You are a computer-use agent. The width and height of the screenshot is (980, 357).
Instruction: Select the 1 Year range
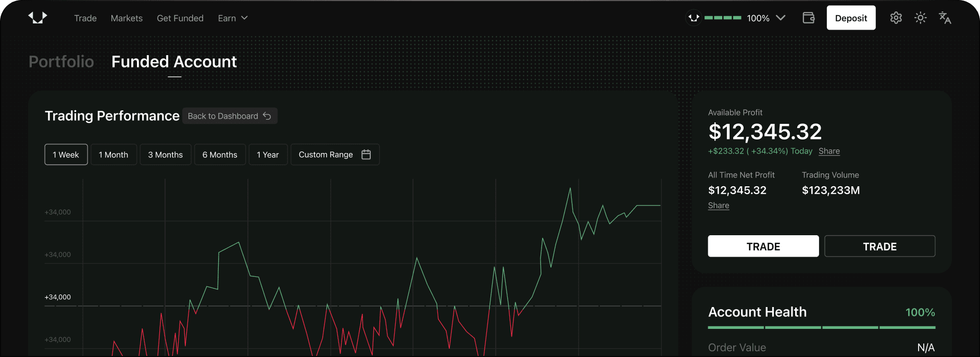tap(268, 155)
